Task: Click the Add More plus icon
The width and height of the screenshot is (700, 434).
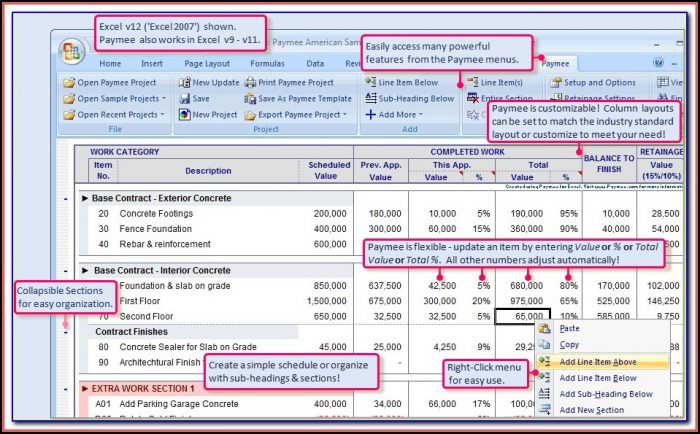Action: tap(371, 115)
